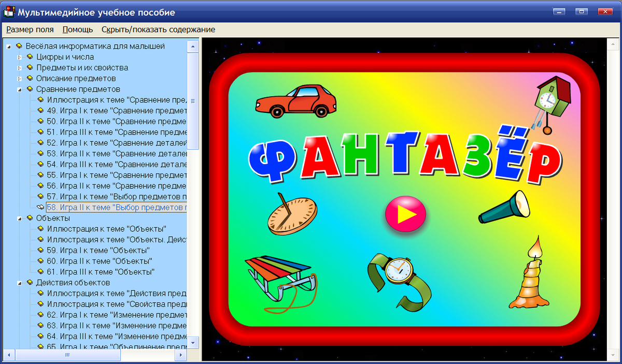This screenshot has width=622, height=364.
Task: Select the red car illustration
Action: tap(295, 101)
